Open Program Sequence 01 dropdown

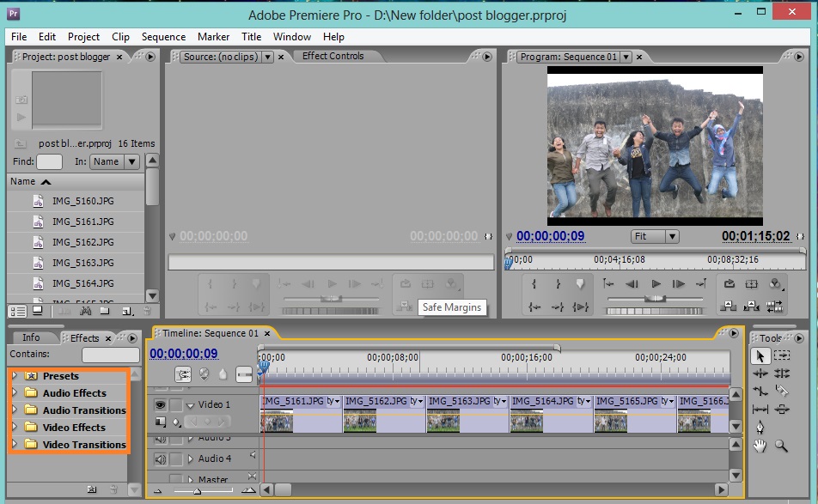coord(626,57)
